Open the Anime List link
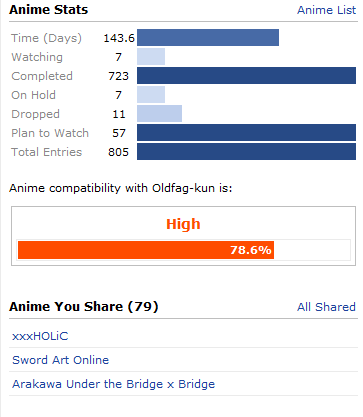Viewport: 363px width, 417px height. pyautogui.click(x=326, y=10)
